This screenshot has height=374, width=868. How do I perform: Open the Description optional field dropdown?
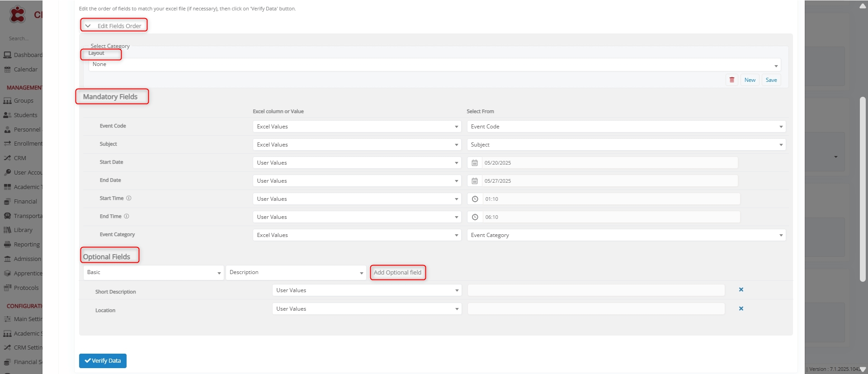pos(296,273)
